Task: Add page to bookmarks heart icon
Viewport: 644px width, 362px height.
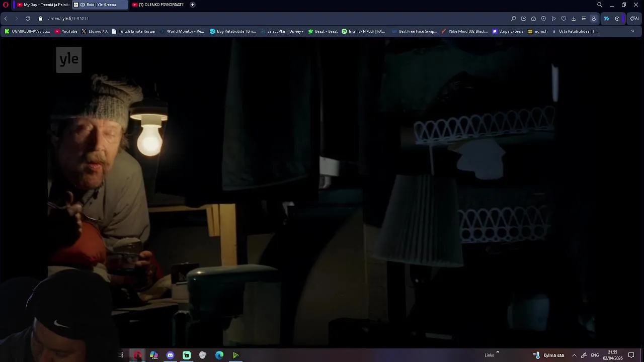Action: point(563,19)
